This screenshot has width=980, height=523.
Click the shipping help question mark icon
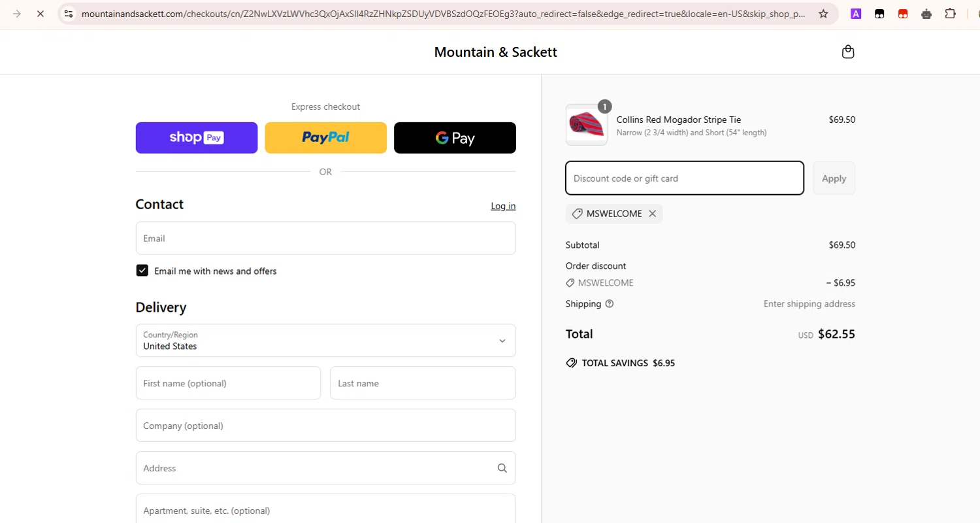click(x=610, y=304)
